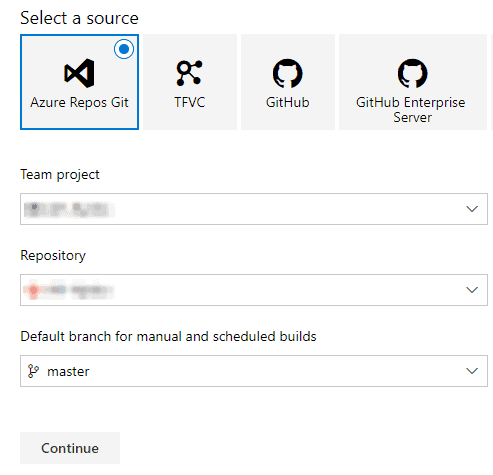493x475 pixels.
Task: Expand the Team project dropdown arrow
Action: coord(472,209)
